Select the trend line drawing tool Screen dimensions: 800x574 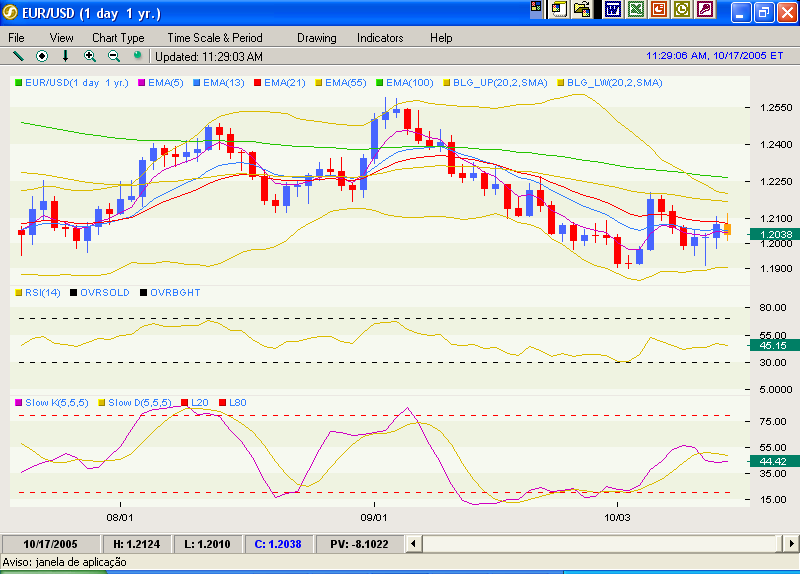pos(18,56)
